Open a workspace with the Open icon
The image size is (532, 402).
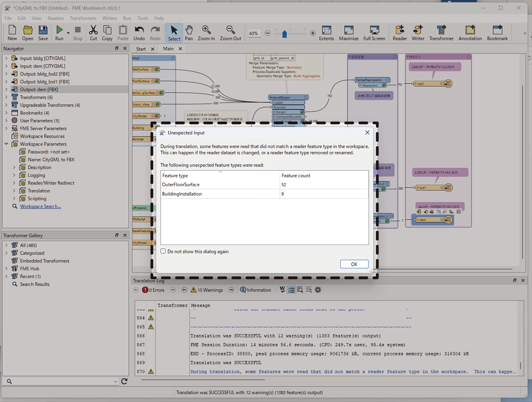tap(28, 33)
